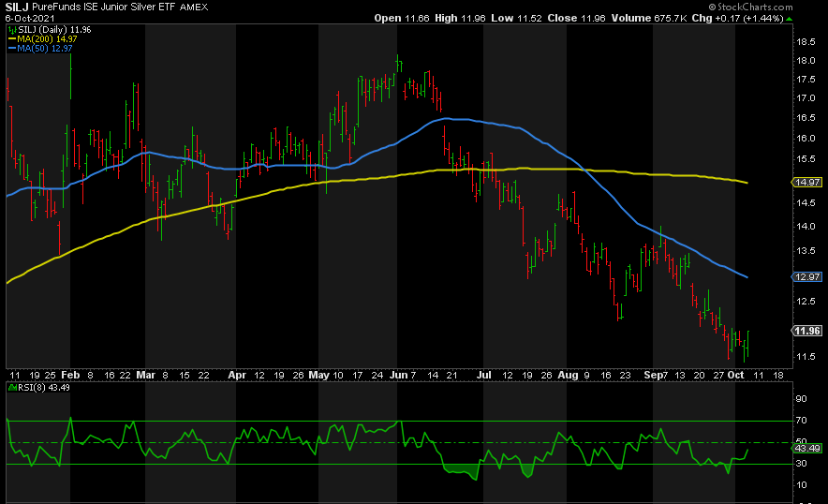Click the 17.5 price axis label
Image resolution: width=828 pixels, height=504 pixels.
click(x=806, y=80)
